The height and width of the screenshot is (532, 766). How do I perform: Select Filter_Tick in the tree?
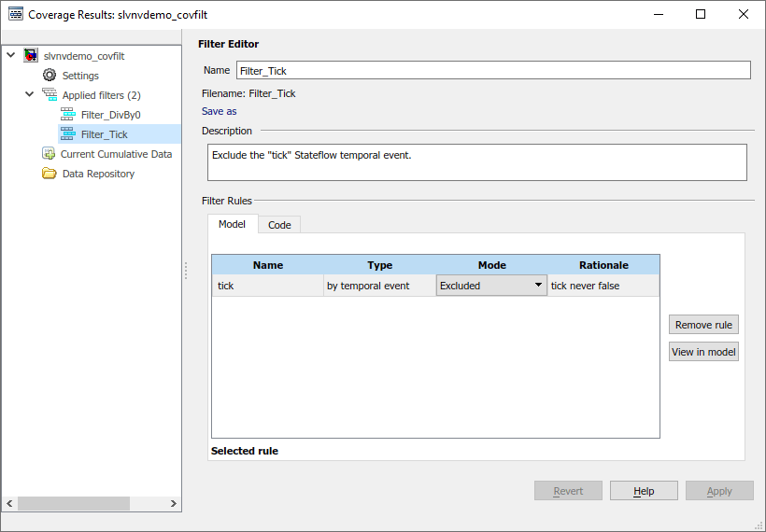(x=105, y=134)
